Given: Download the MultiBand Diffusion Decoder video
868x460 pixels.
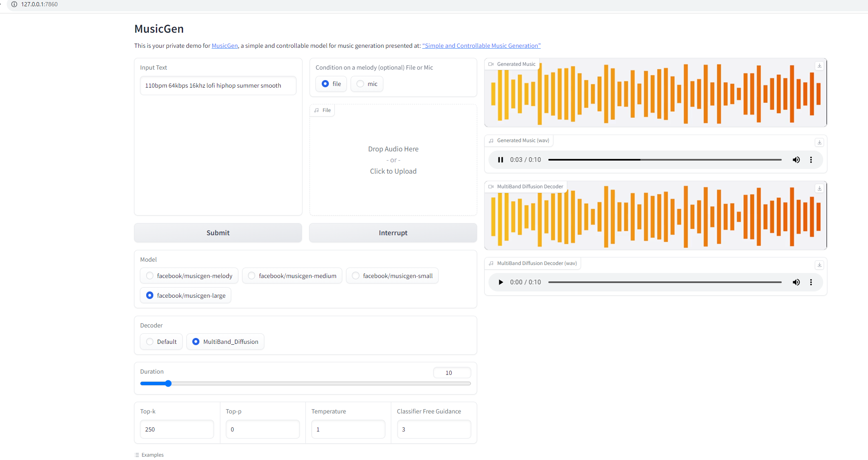Looking at the screenshot, I should pos(819,188).
